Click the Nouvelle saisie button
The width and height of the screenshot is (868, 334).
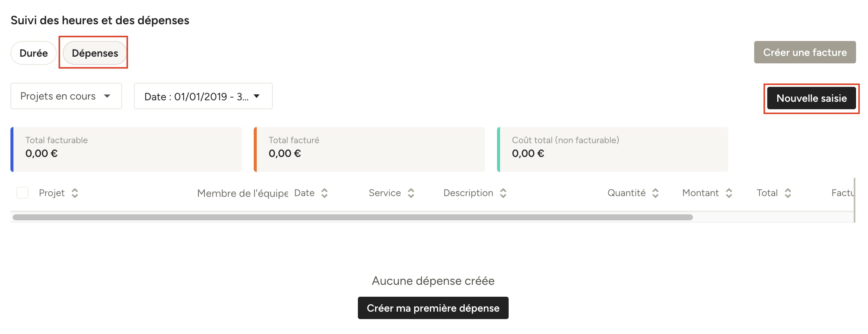click(811, 98)
